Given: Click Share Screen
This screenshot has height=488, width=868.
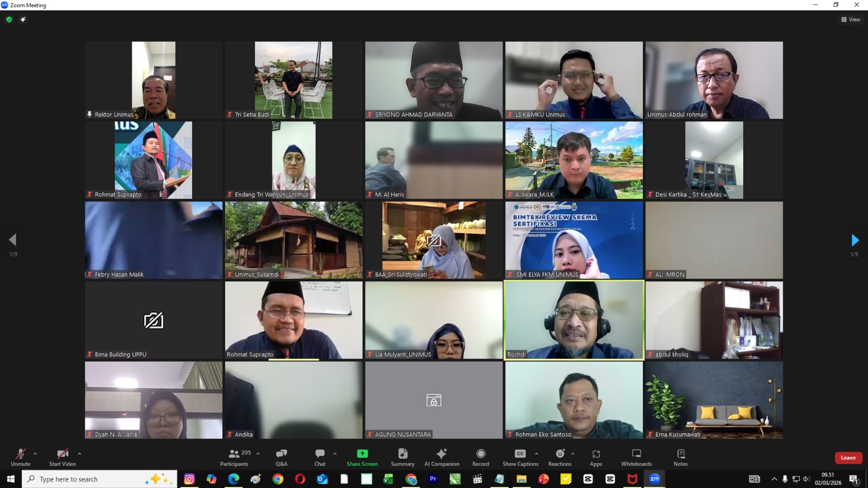Looking at the screenshot, I should (361, 457).
